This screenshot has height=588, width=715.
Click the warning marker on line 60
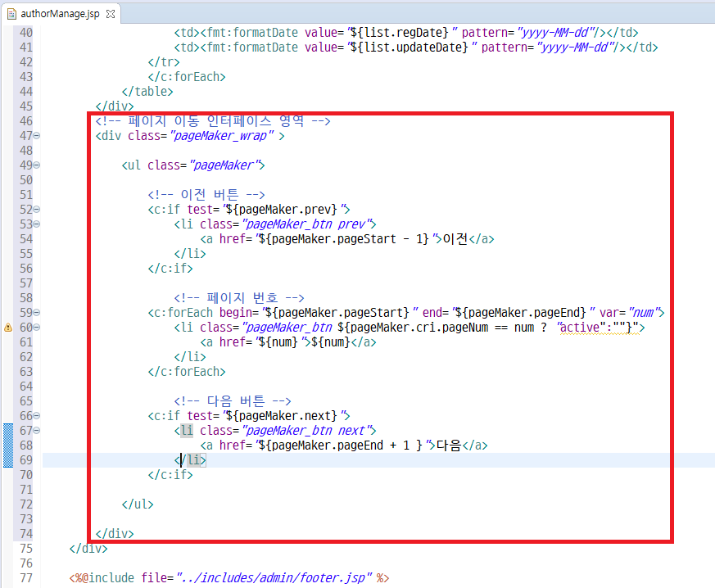click(8, 328)
